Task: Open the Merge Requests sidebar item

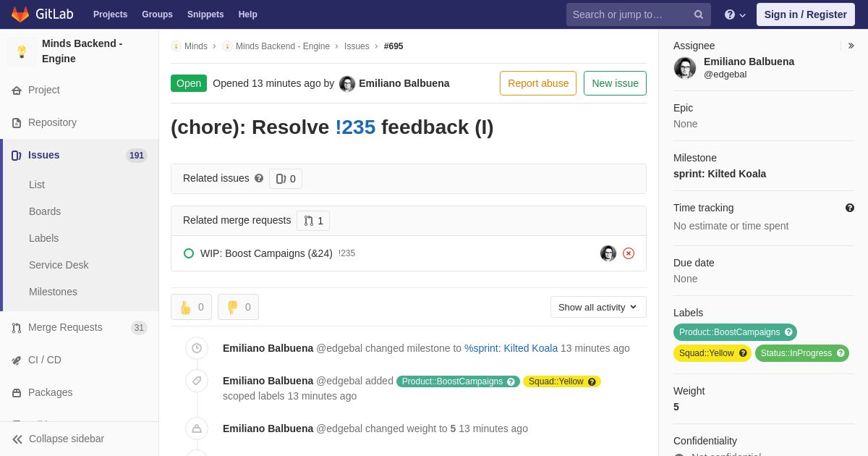Action: click(x=65, y=327)
